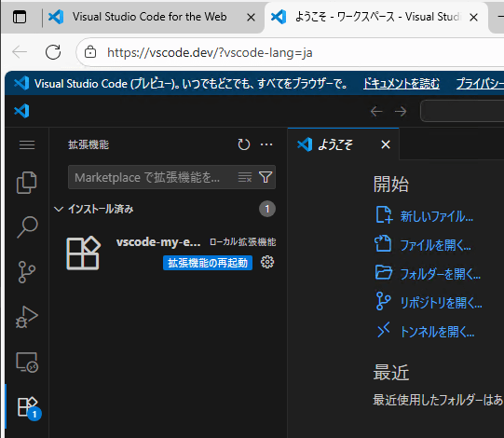Click the 最近 heading

[x=391, y=373]
